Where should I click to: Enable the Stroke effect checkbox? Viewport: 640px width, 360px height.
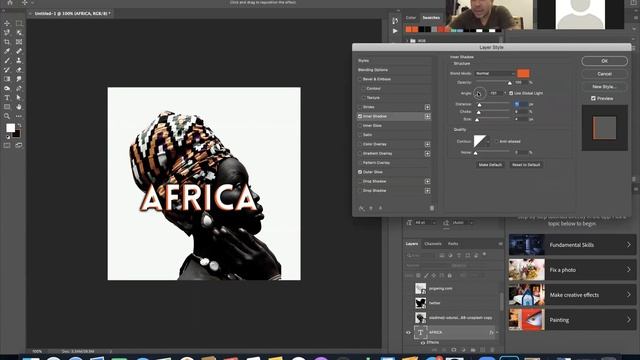(360, 107)
